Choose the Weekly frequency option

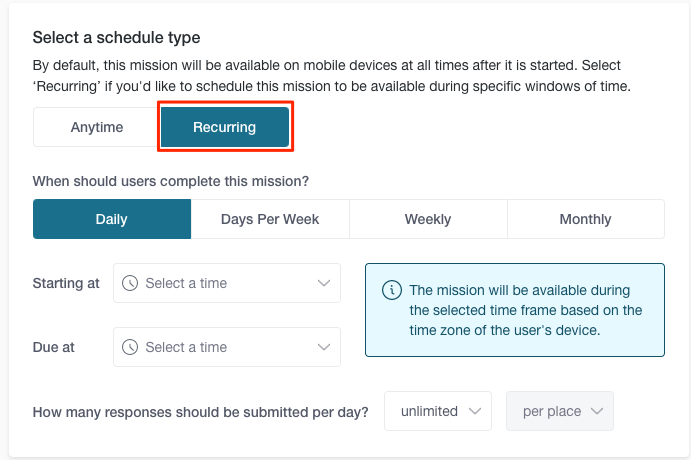(x=428, y=219)
